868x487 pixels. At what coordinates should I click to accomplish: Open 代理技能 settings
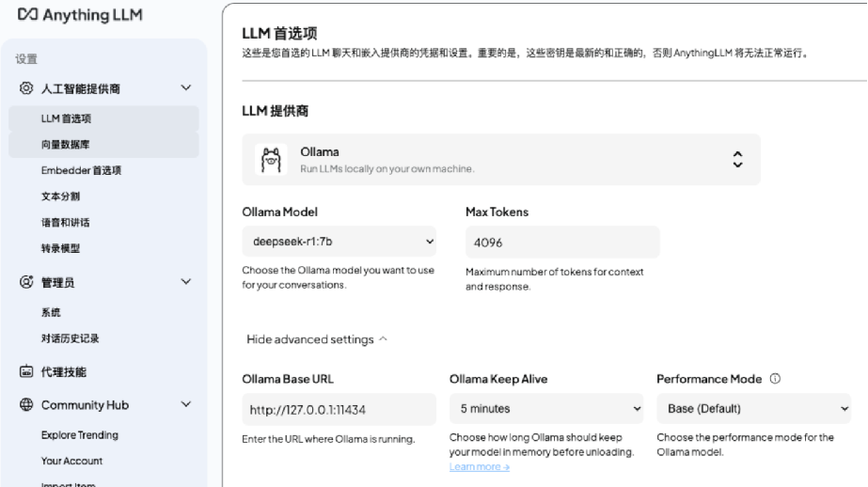click(x=64, y=372)
